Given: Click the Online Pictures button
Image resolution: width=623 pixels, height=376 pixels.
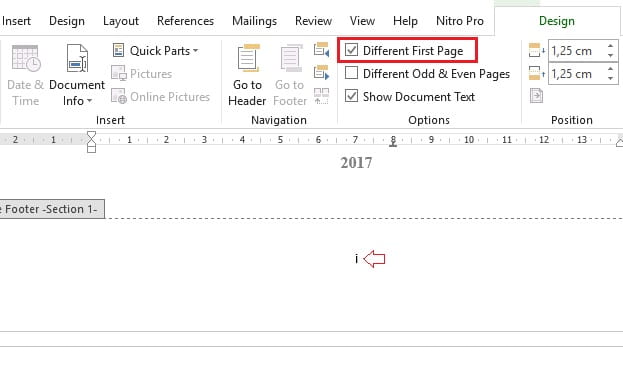Looking at the screenshot, I should coord(160,97).
